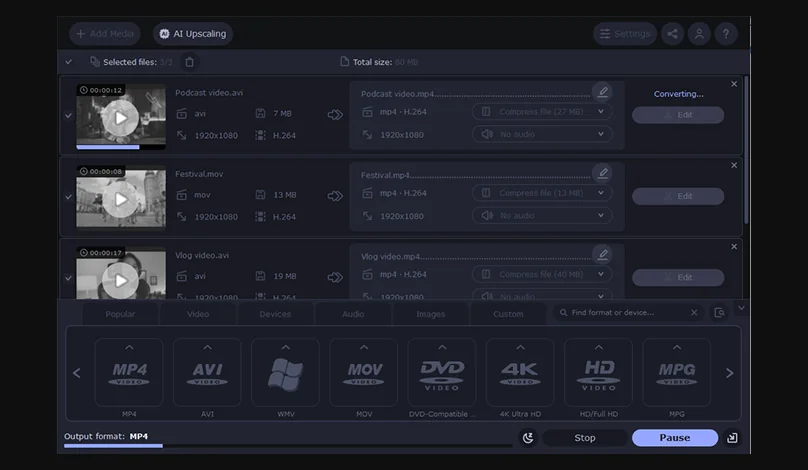Select the MPG video format icon
The image size is (808, 470).
(677, 372)
